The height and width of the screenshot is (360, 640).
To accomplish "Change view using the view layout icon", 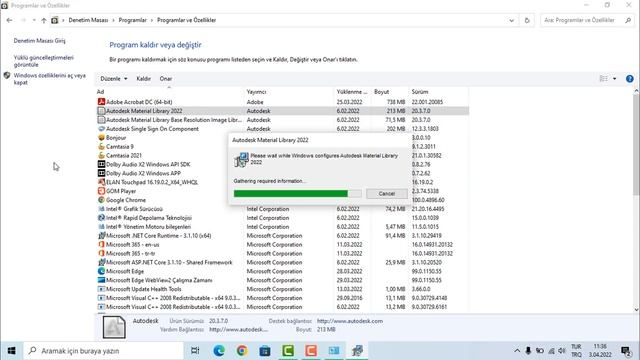I will pos(604,79).
